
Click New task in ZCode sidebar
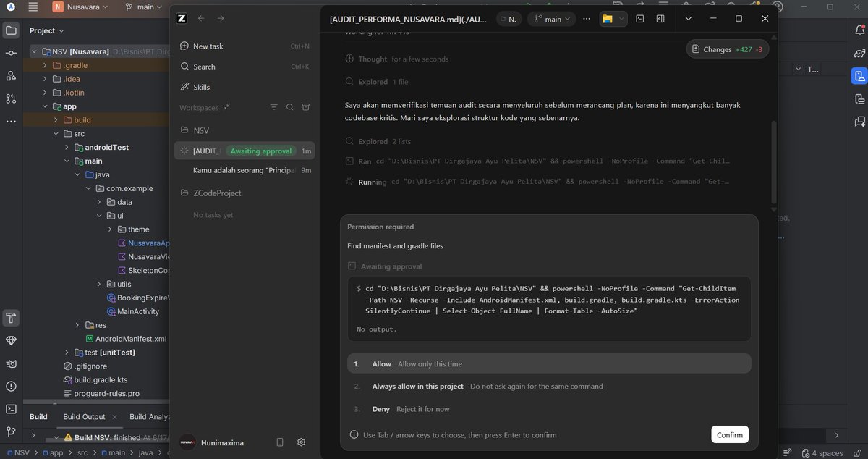pos(244,46)
